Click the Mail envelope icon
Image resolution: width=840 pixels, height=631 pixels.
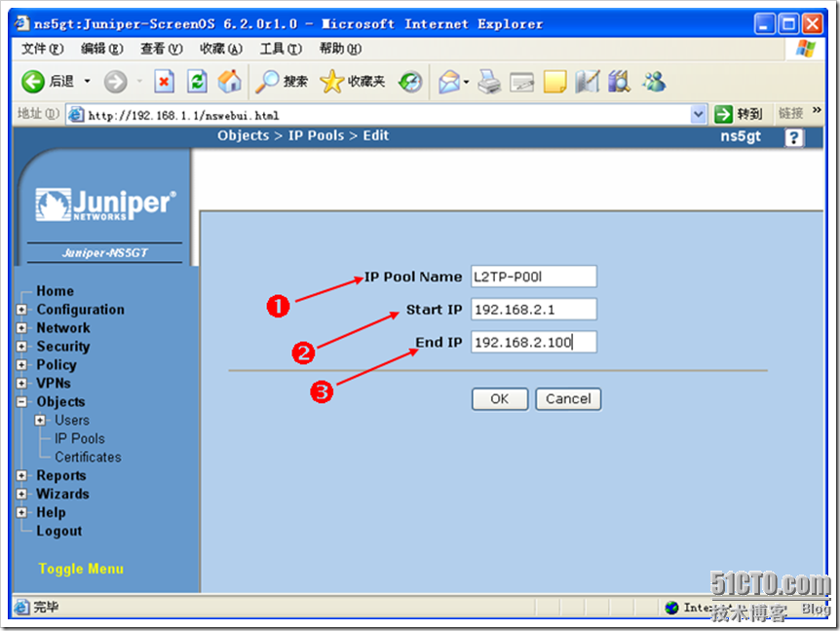point(449,82)
